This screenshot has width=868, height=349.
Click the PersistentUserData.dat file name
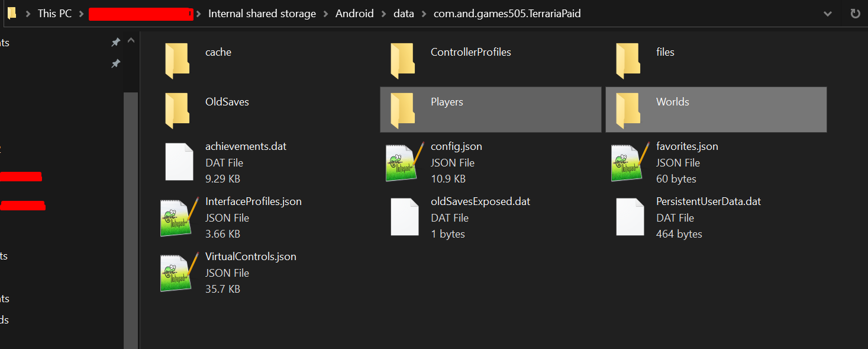pos(709,201)
